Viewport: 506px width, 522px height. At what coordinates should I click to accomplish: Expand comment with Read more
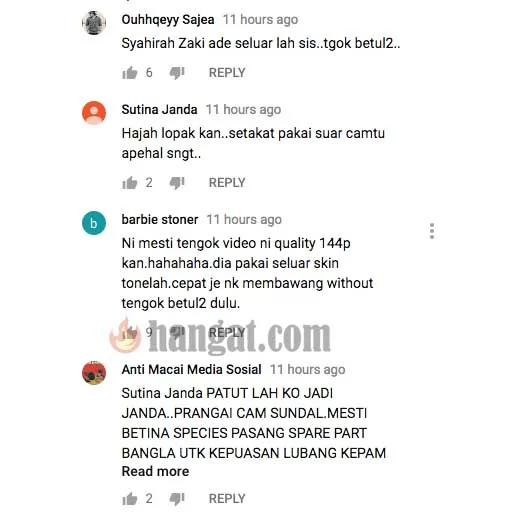pyautogui.click(x=155, y=471)
